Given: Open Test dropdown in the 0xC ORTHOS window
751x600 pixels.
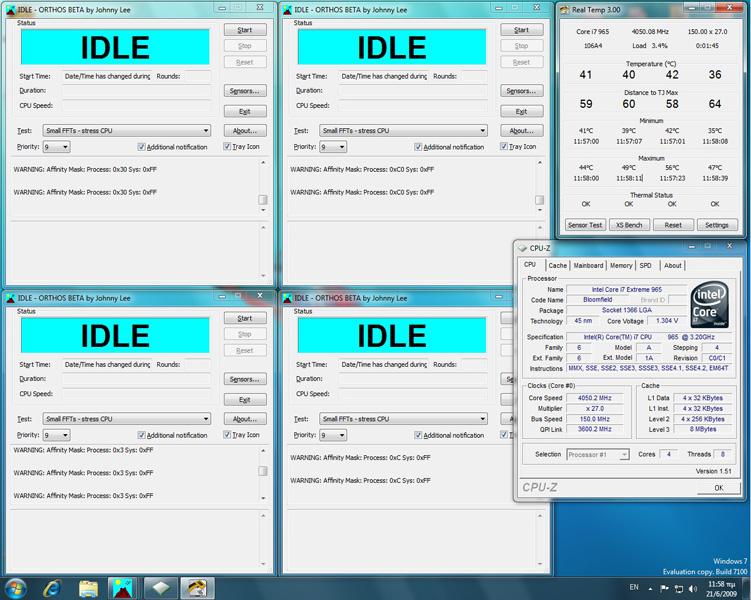Looking at the screenshot, I should [x=404, y=419].
